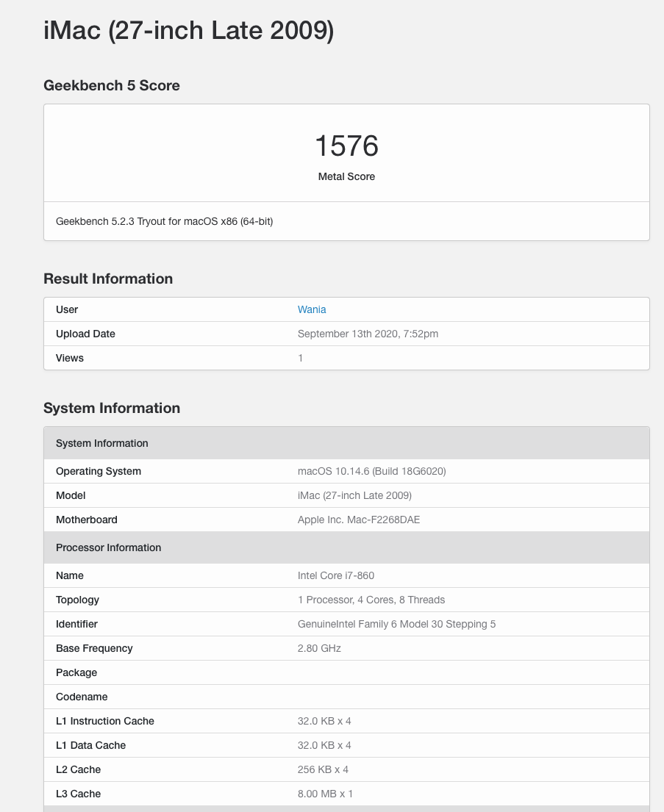Click the Intel Core i7-860 processor name
The image size is (664, 812).
336,575
